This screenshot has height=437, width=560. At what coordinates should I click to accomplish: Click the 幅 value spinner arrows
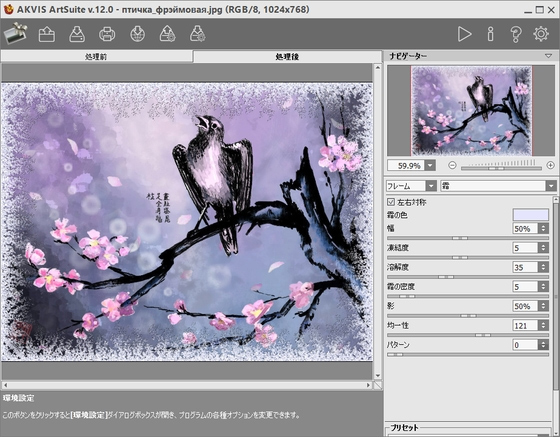click(x=543, y=228)
